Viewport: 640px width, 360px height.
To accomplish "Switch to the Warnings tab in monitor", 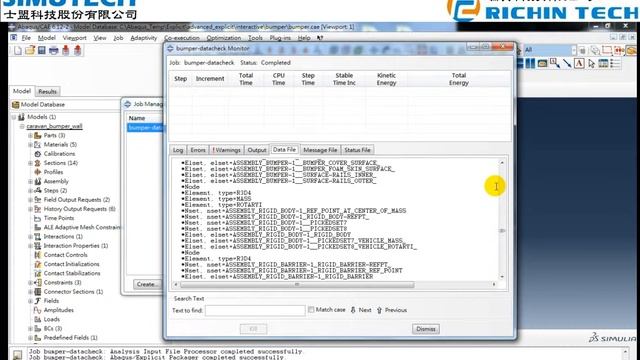I will (x=227, y=150).
